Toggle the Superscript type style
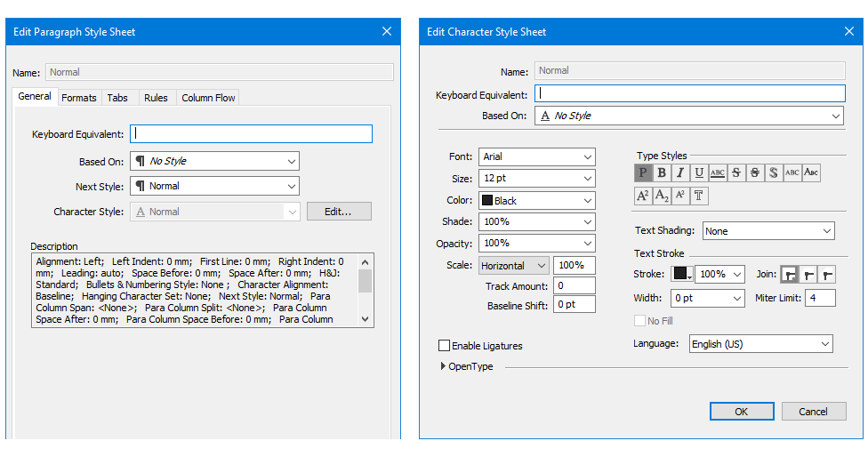Viewport: 868px width, 457px height. [643, 196]
